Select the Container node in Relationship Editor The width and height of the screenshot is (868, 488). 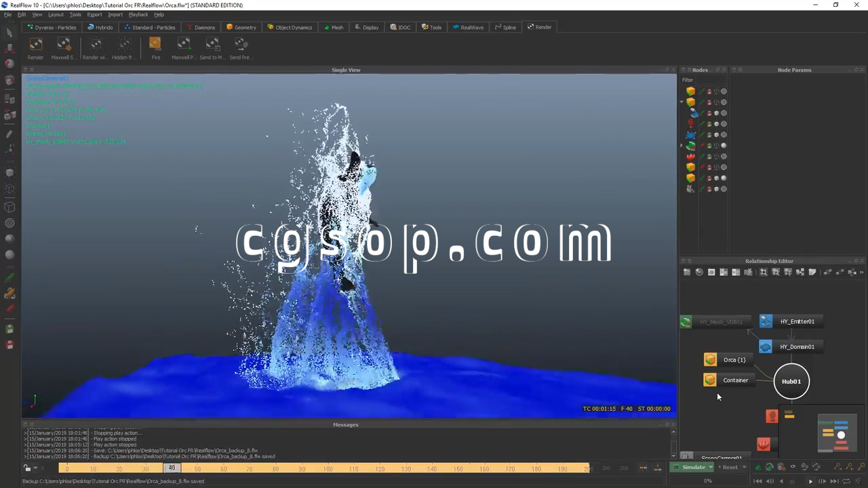click(x=728, y=380)
